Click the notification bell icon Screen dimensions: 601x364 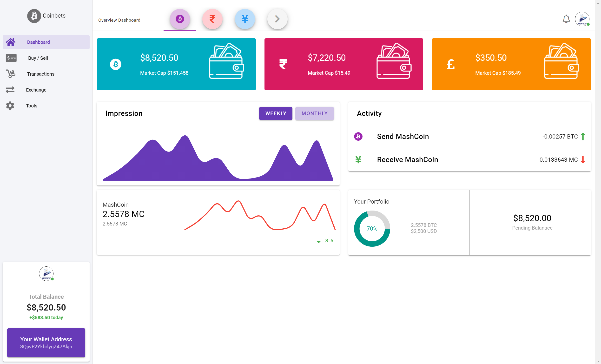pos(566,19)
